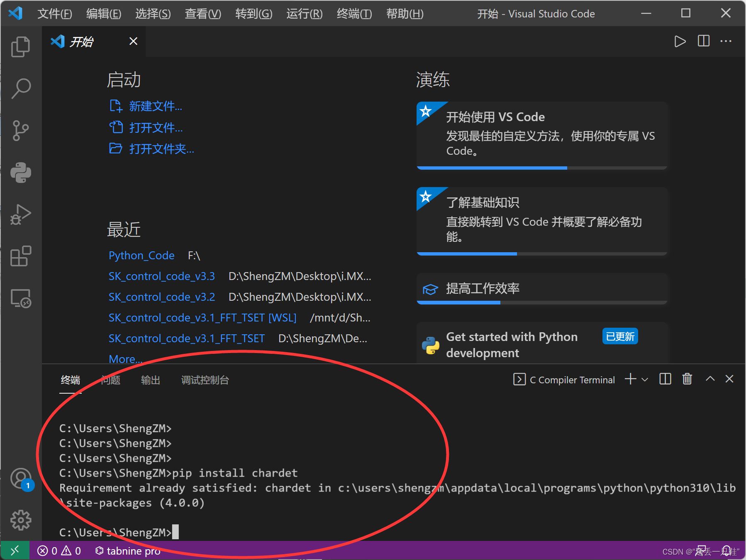
Task: Close the 开始 welcome tab
Action: click(133, 41)
